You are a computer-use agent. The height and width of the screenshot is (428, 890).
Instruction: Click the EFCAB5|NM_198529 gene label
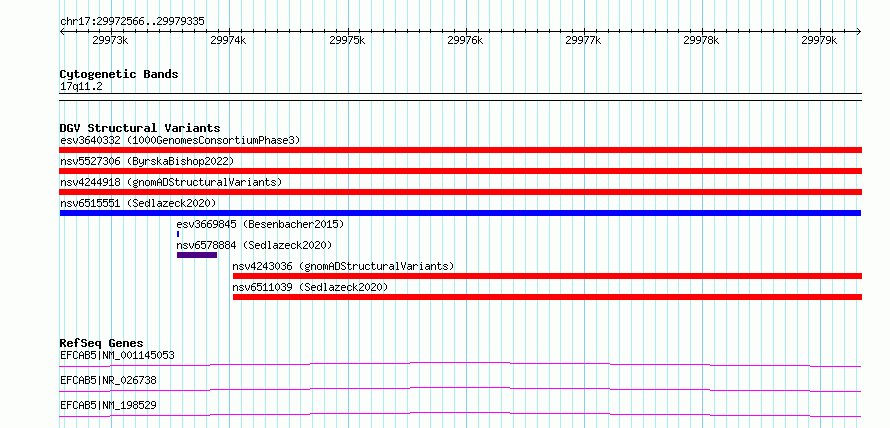(108, 405)
